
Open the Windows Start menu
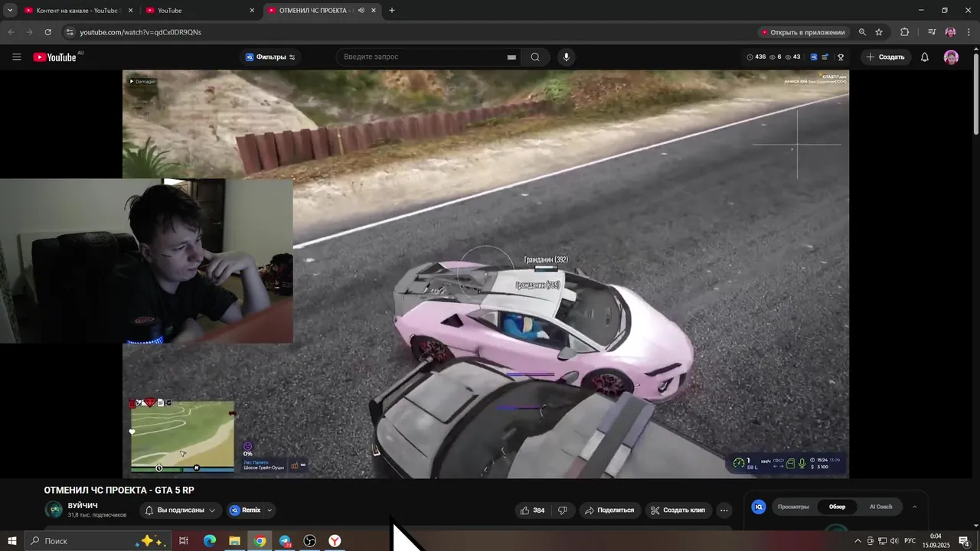click(12, 541)
